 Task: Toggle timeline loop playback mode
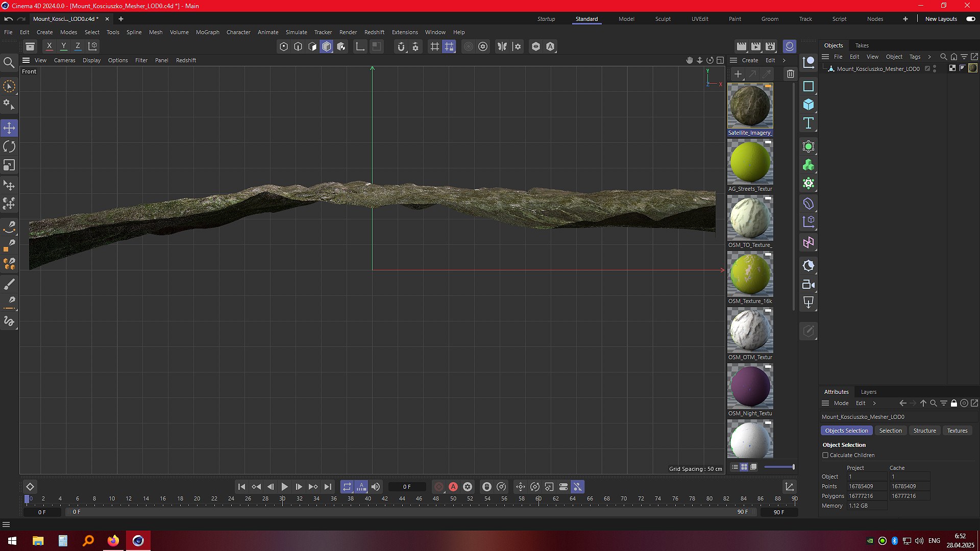coord(347,487)
